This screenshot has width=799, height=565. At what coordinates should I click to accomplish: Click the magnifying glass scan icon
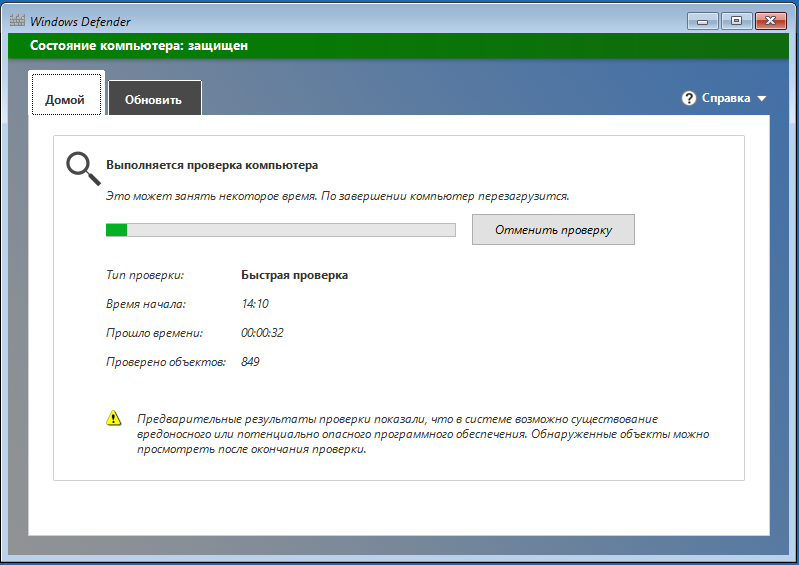83,169
